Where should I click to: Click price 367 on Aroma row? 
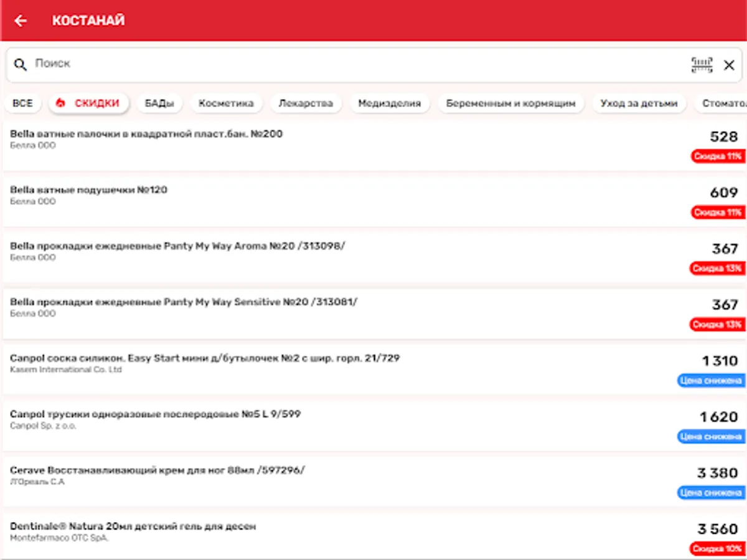coord(725,249)
